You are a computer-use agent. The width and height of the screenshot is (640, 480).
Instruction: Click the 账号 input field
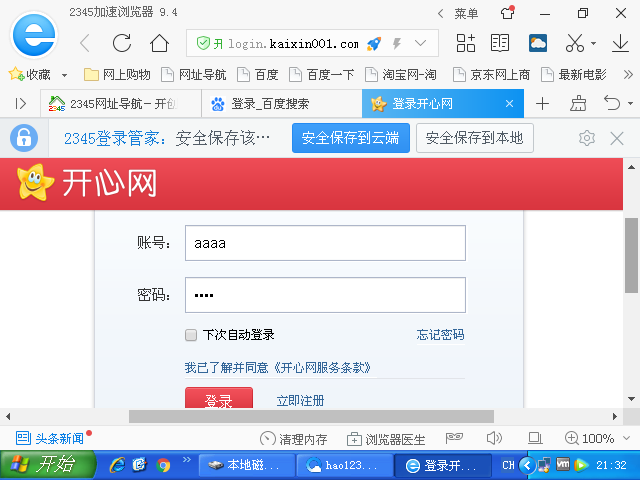[x=325, y=243]
